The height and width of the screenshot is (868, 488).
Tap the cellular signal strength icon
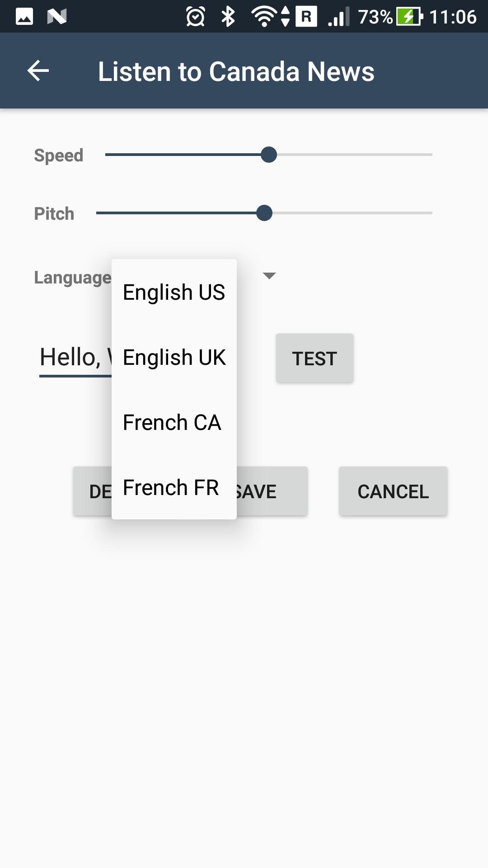[x=339, y=17]
